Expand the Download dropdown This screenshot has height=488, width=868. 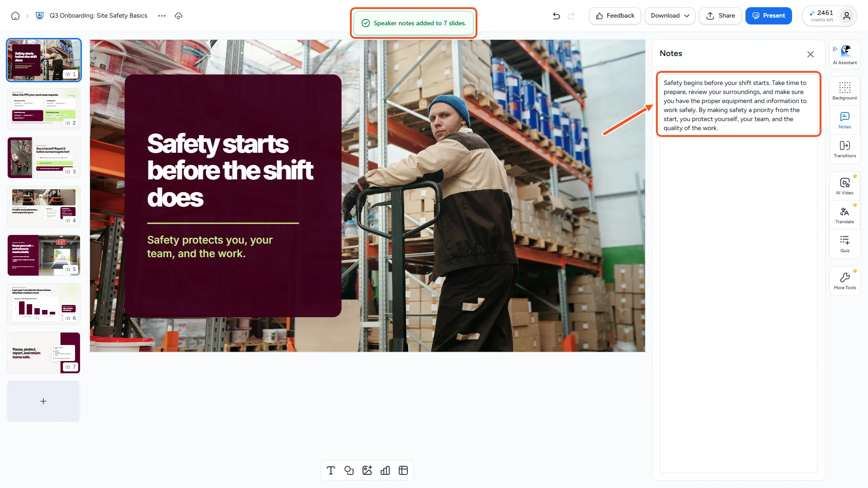pyautogui.click(x=670, y=16)
